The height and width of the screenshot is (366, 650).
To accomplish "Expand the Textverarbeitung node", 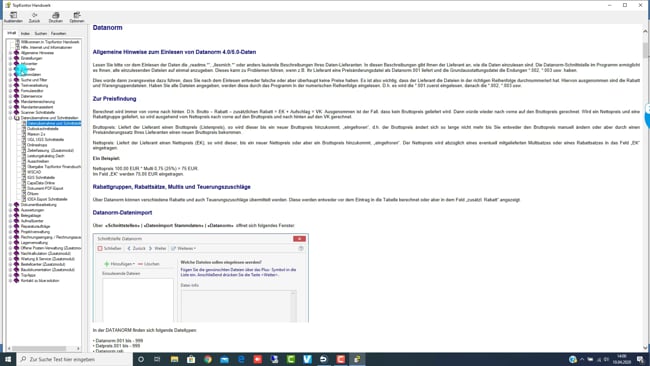I will [10, 85].
